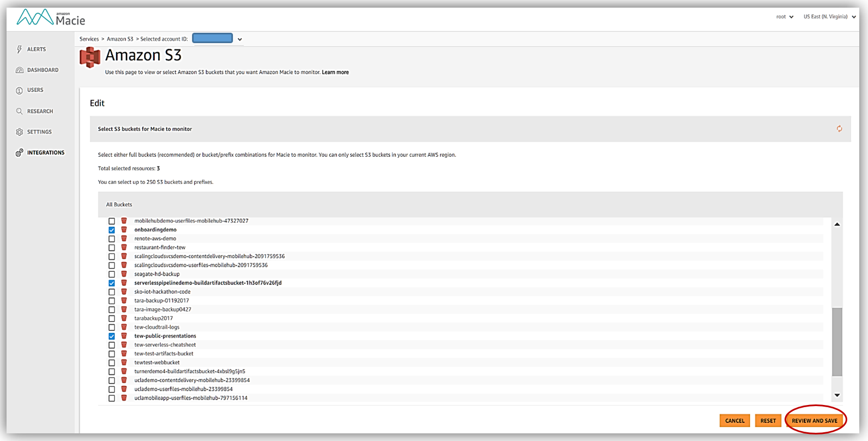The image size is (868, 441).
Task: Click the scroll down arrow of bucket list
Action: coord(837,395)
